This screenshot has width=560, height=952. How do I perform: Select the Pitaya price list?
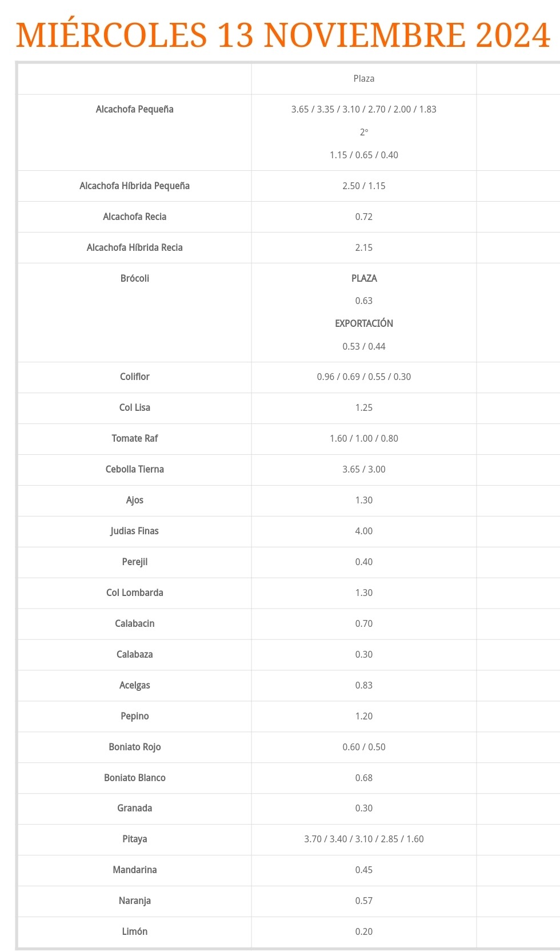tap(364, 839)
